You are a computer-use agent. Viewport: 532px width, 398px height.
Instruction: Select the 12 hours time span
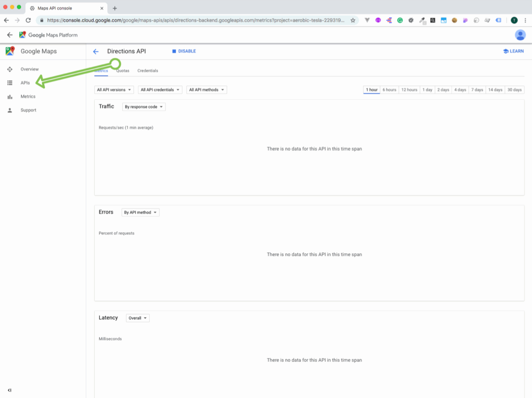409,90
